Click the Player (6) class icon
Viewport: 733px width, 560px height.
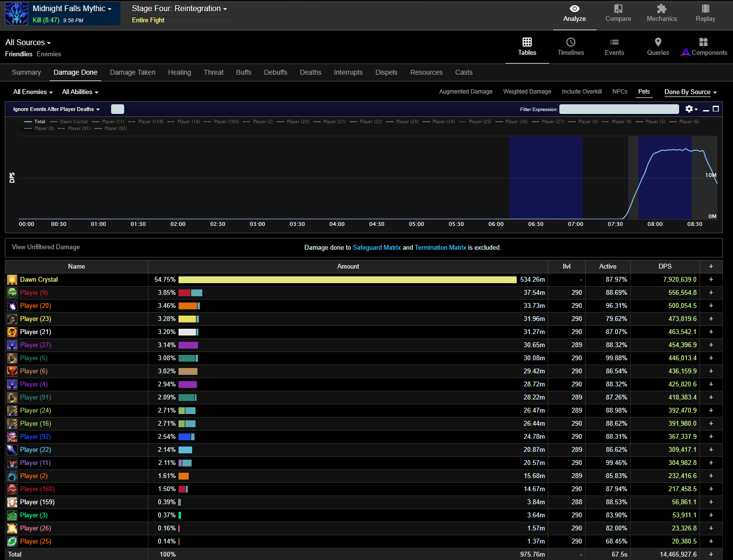coord(12,371)
